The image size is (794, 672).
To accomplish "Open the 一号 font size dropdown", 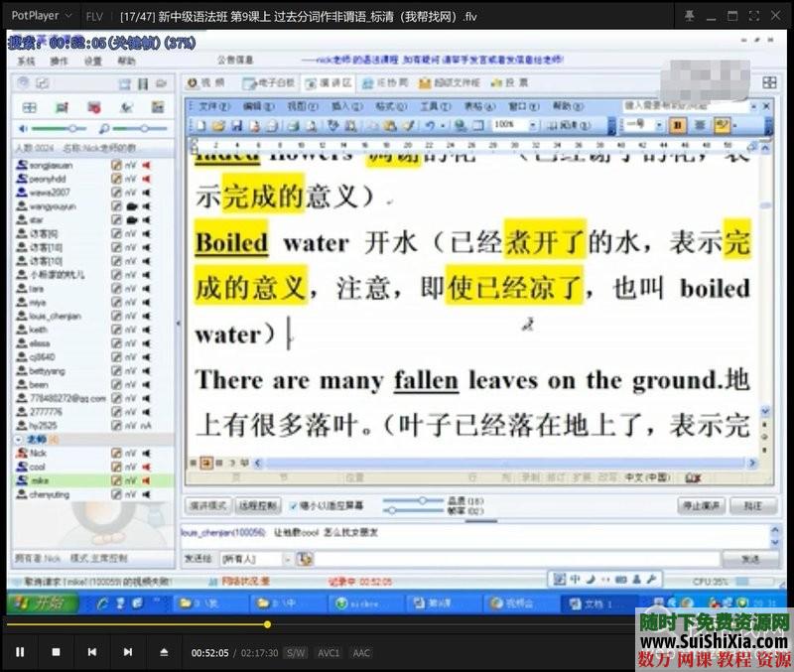I will pyautogui.click(x=658, y=124).
